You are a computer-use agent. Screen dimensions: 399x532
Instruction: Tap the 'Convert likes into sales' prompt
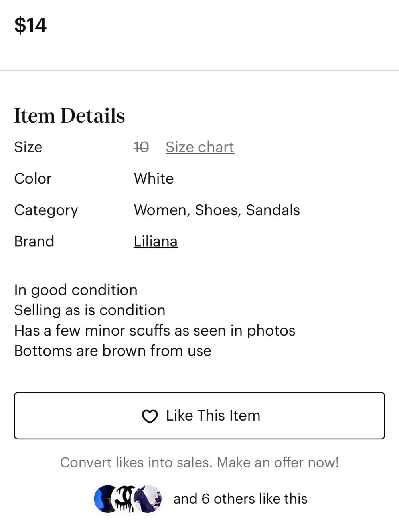(x=199, y=462)
